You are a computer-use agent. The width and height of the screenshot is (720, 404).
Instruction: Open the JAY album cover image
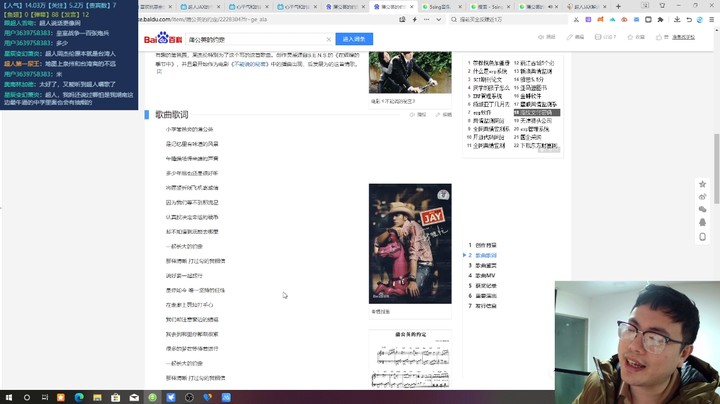(x=410, y=243)
